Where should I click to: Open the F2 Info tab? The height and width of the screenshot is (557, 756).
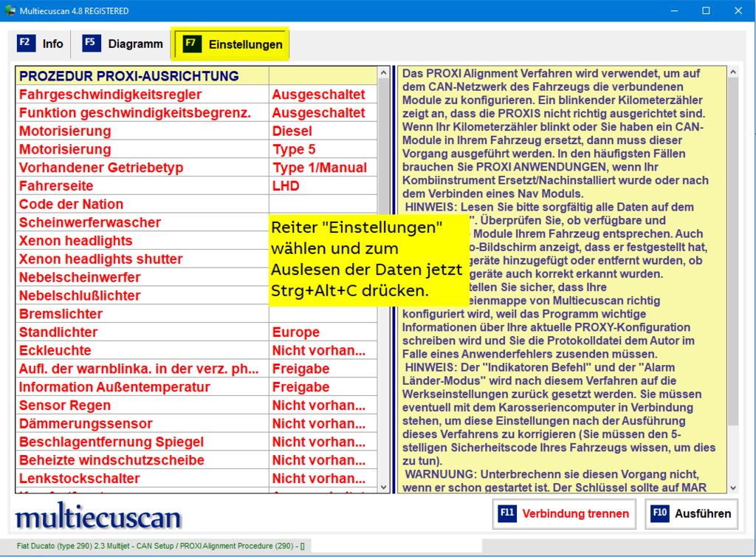click(41, 44)
